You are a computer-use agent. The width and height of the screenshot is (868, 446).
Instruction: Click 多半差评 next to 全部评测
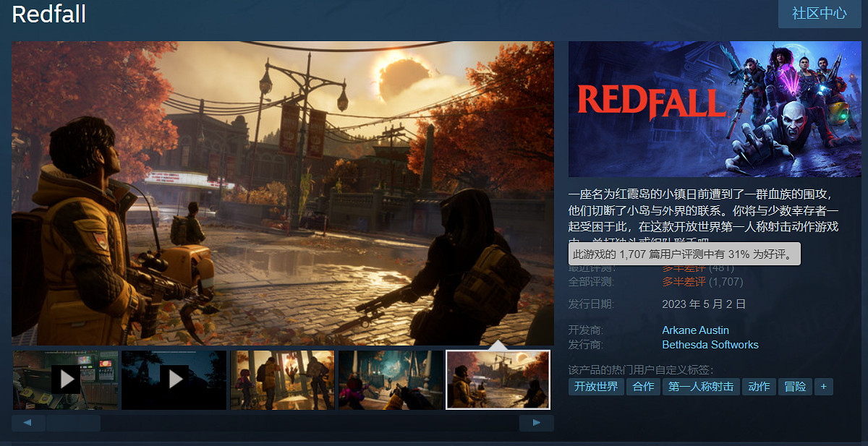tap(684, 281)
